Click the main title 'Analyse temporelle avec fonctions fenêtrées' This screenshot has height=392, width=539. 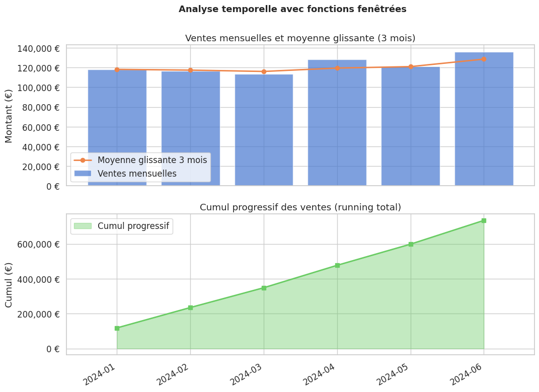(x=292, y=9)
